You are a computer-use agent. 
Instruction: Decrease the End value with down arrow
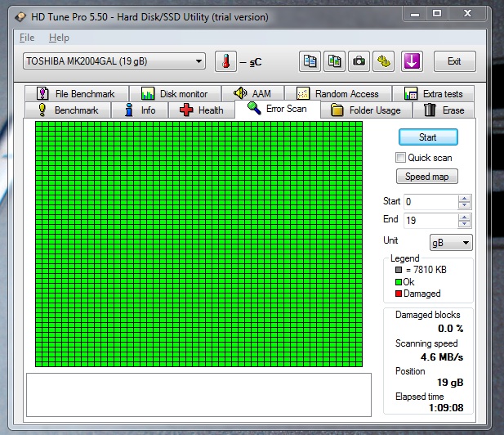click(x=465, y=224)
